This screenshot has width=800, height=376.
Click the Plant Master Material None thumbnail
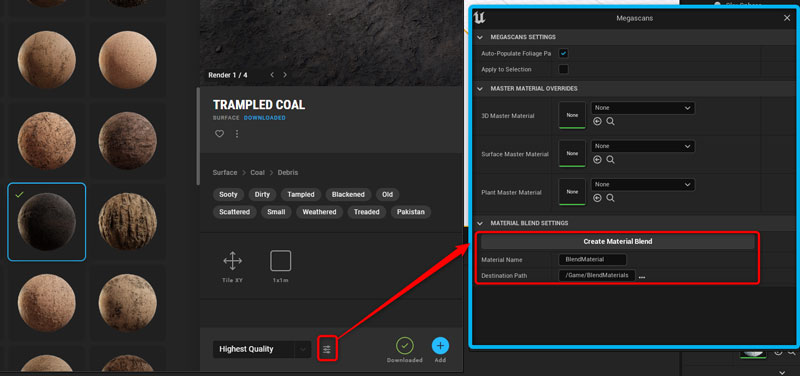point(572,192)
